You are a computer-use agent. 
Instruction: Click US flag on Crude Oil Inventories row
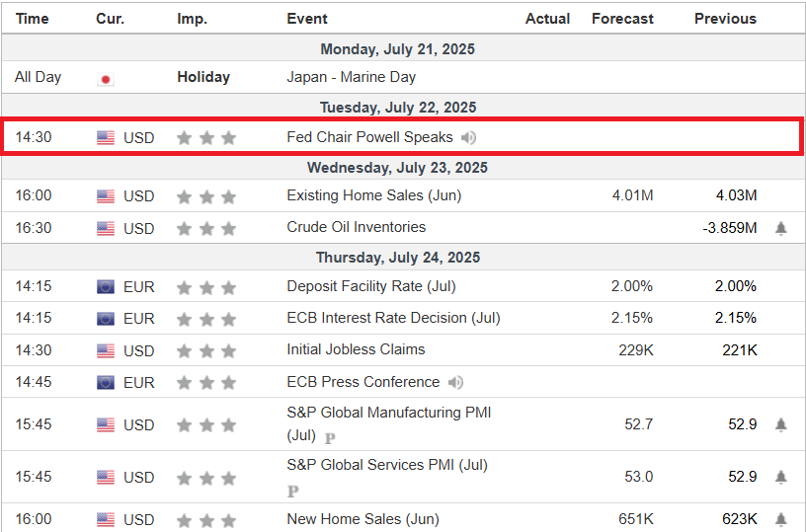coord(106,229)
